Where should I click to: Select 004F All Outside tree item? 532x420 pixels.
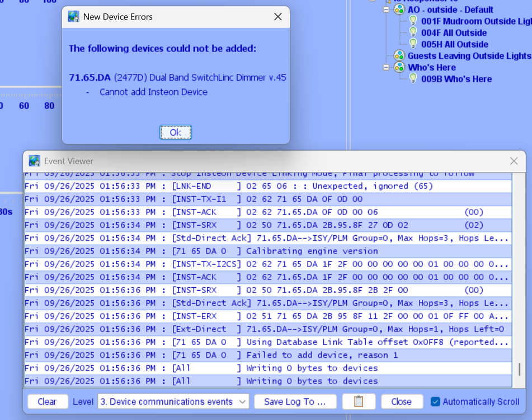click(x=454, y=33)
